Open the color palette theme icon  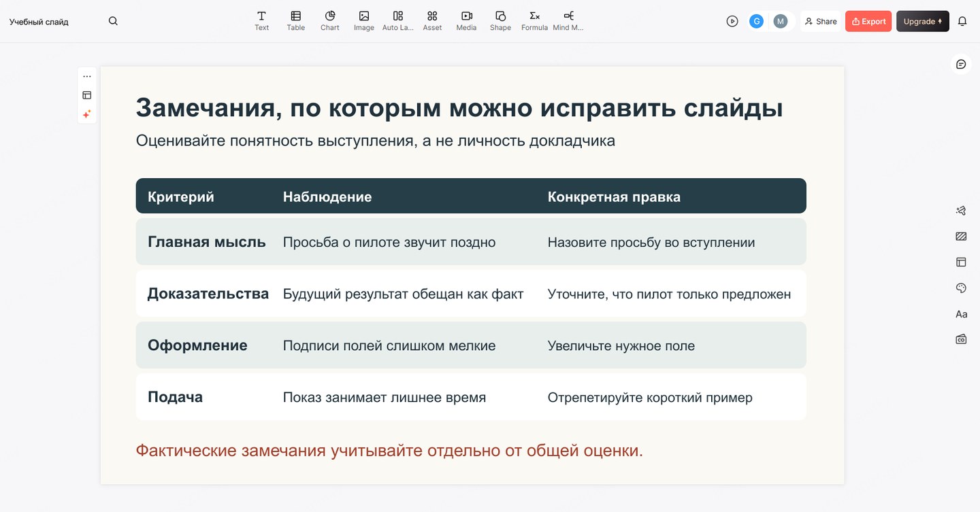(x=961, y=288)
